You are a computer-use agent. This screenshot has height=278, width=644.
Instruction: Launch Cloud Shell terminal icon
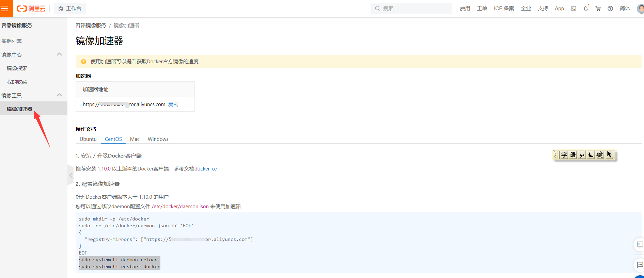[x=574, y=9]
